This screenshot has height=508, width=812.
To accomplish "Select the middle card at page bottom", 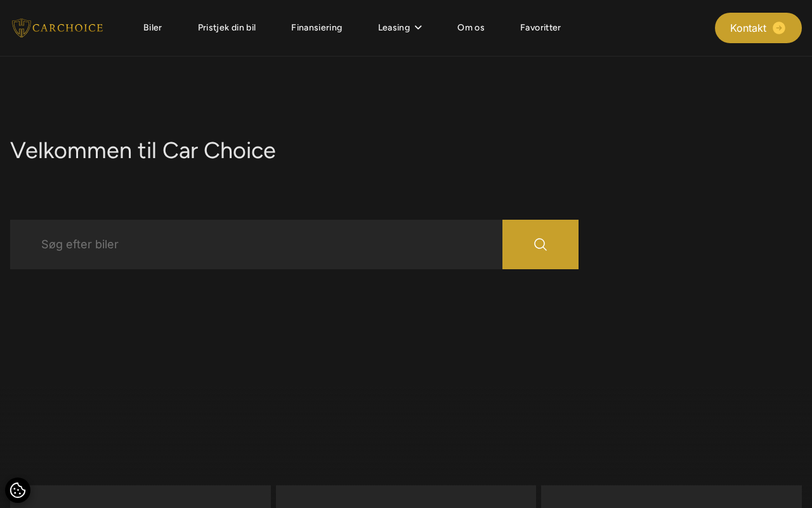I will [406, 497].
